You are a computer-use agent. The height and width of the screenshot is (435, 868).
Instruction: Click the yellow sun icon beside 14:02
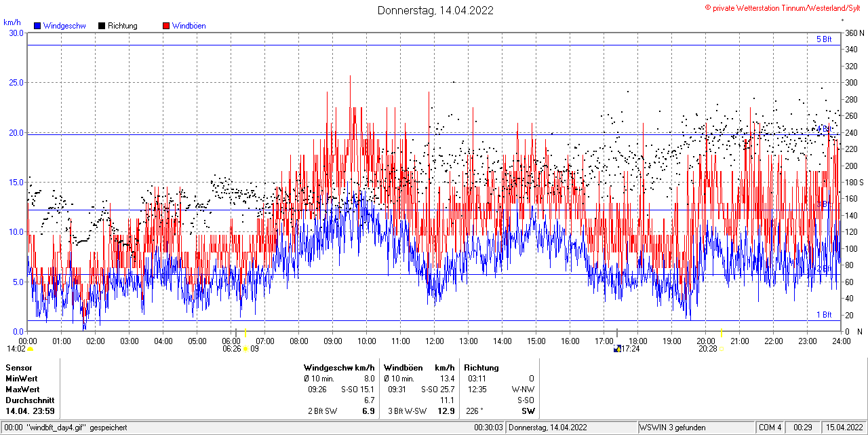pos(30,349)
